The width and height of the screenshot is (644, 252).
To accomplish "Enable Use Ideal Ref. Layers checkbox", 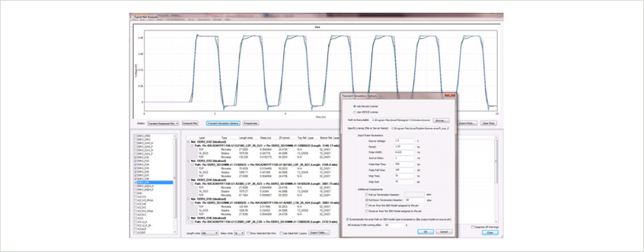I will (281, 233).
